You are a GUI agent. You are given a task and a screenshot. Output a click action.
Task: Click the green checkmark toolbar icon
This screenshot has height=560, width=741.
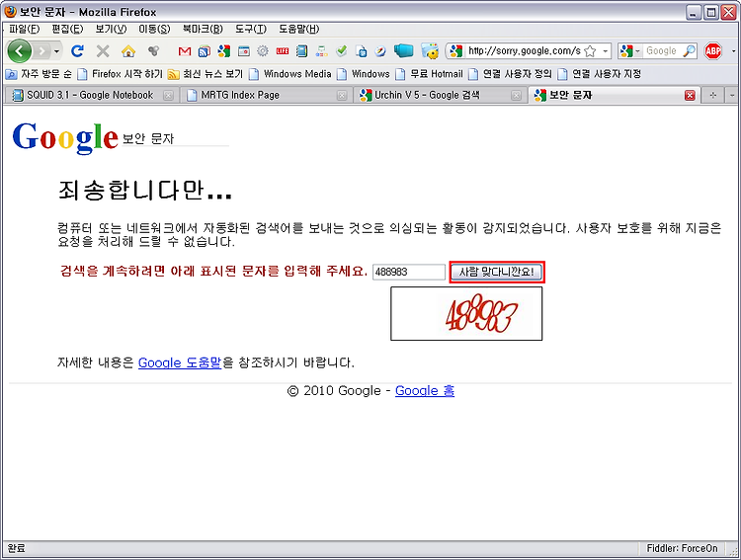341,50
